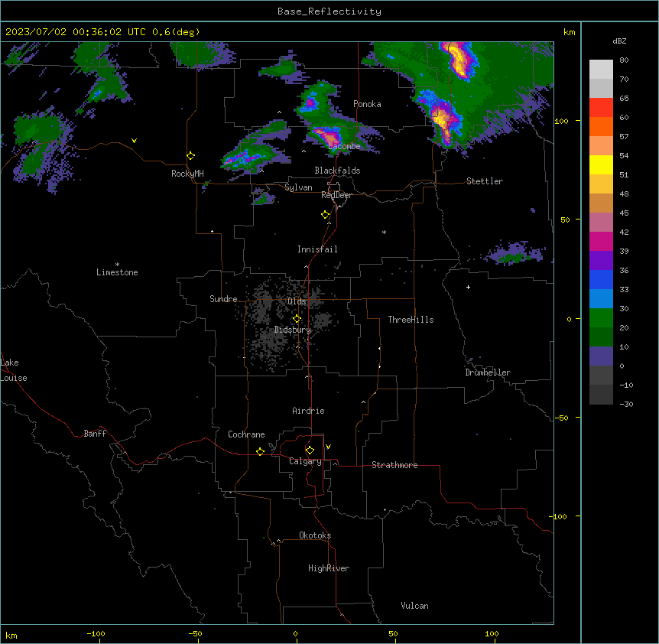Pick the yellow diamond marker below the Cochrane label
Viewport: 659px width, 644px height.
(x=260, y=451)
